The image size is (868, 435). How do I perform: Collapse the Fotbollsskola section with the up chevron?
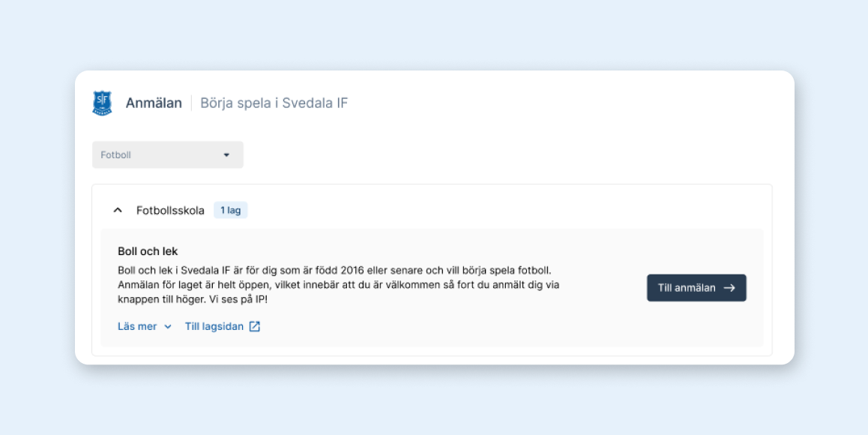click(117, 211)
